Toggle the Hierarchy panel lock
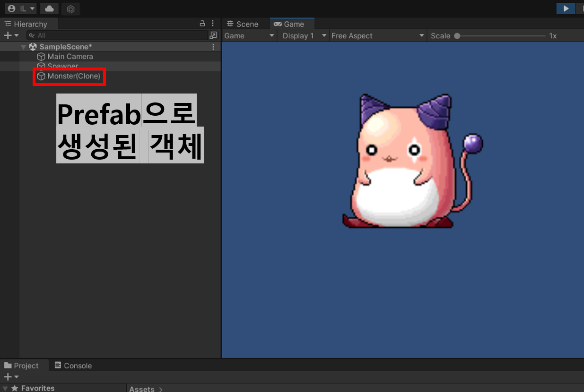 coord(202,23)
